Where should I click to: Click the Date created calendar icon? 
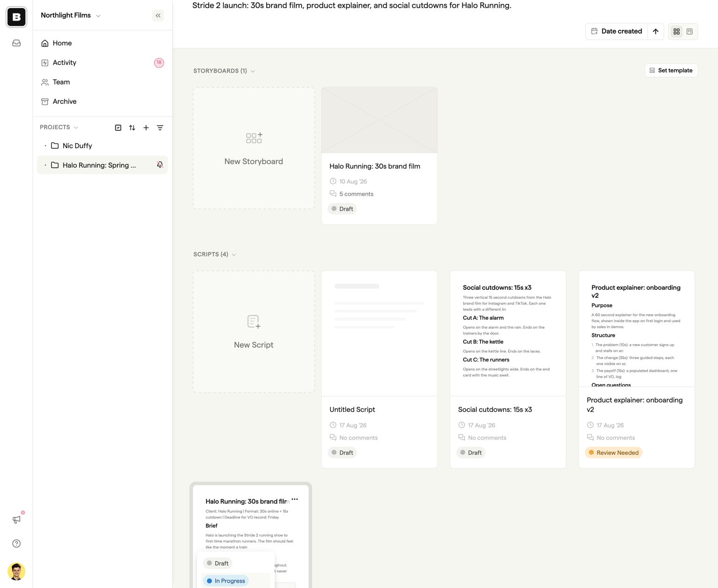click(x=595, y=31)
